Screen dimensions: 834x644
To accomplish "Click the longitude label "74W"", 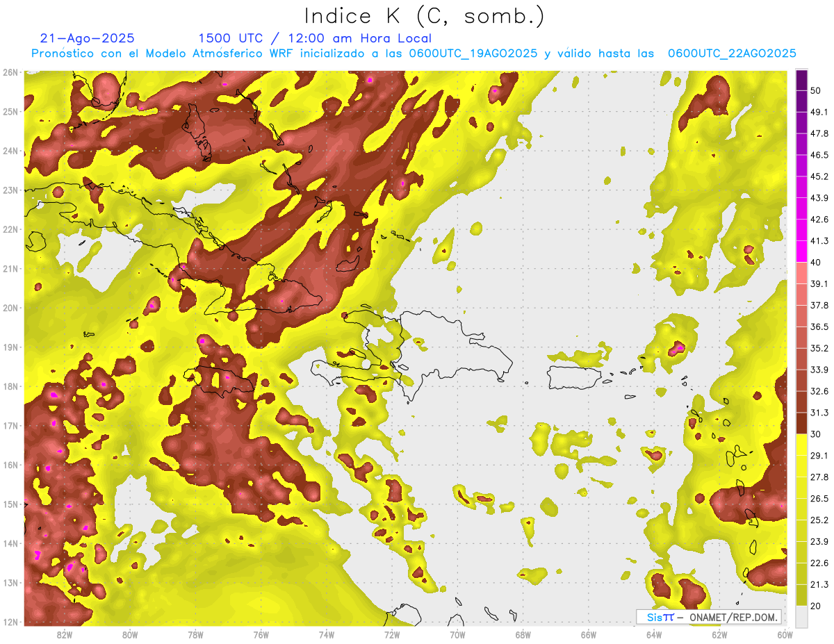I will [326, 635].
